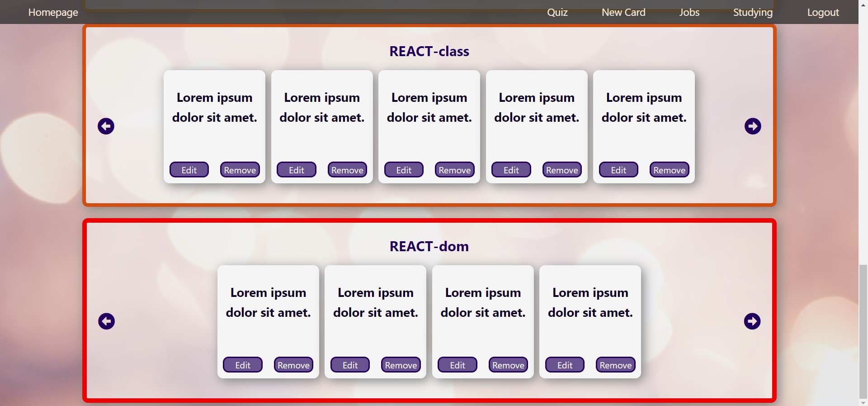Screen dimensions: 868x406
Task: Edit the second card in REACT-dom
Action: [350, 365]
